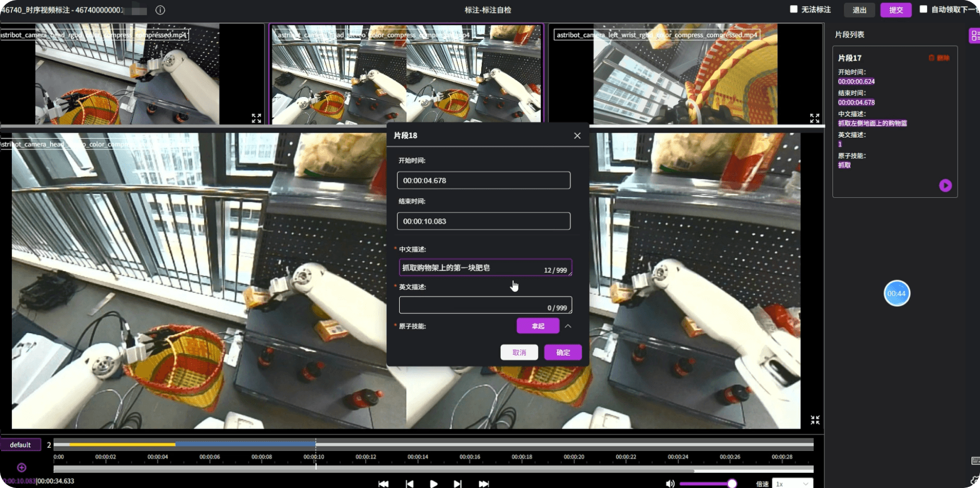Screen dimensions: 980x488
Task: Step forward one frame
Action: pyautogui.click(x=458, y=484)
